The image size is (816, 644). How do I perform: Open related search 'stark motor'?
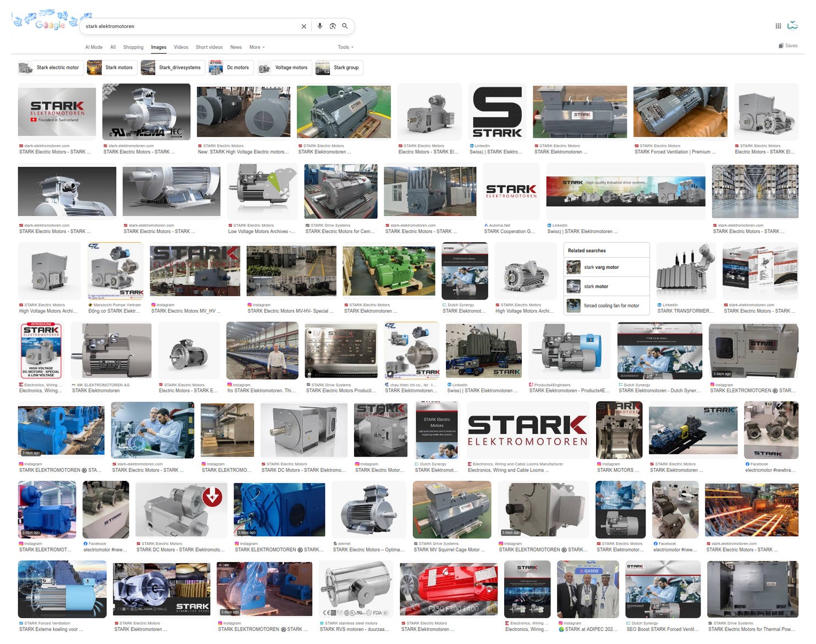[x=607, y=286]
